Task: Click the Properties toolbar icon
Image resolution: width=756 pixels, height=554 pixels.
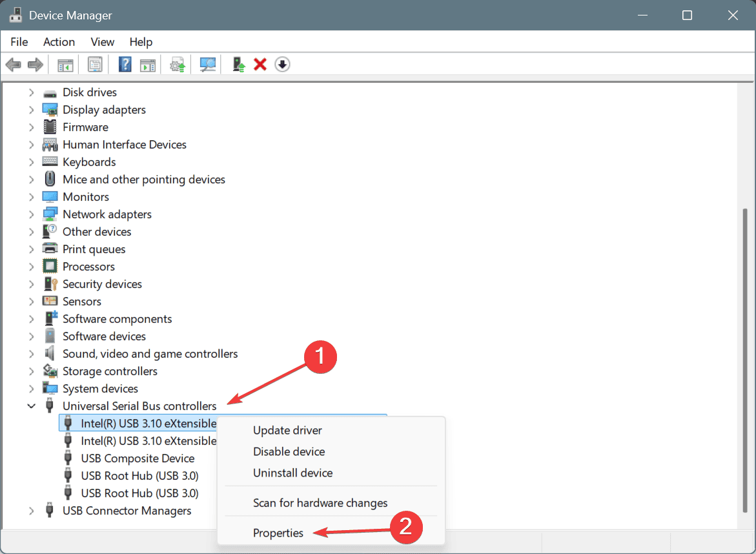Action: pos(95,65)
